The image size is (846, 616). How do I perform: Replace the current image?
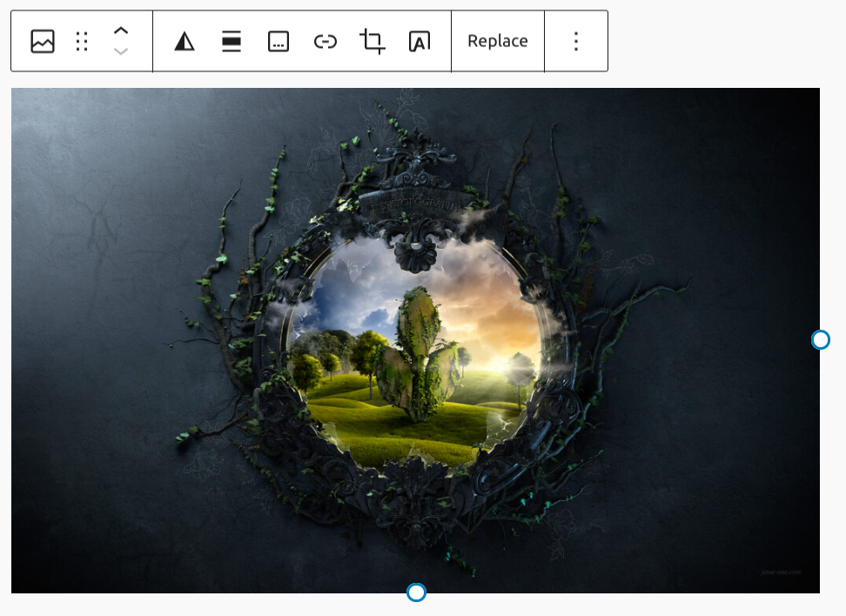click(x=497, y=41)
